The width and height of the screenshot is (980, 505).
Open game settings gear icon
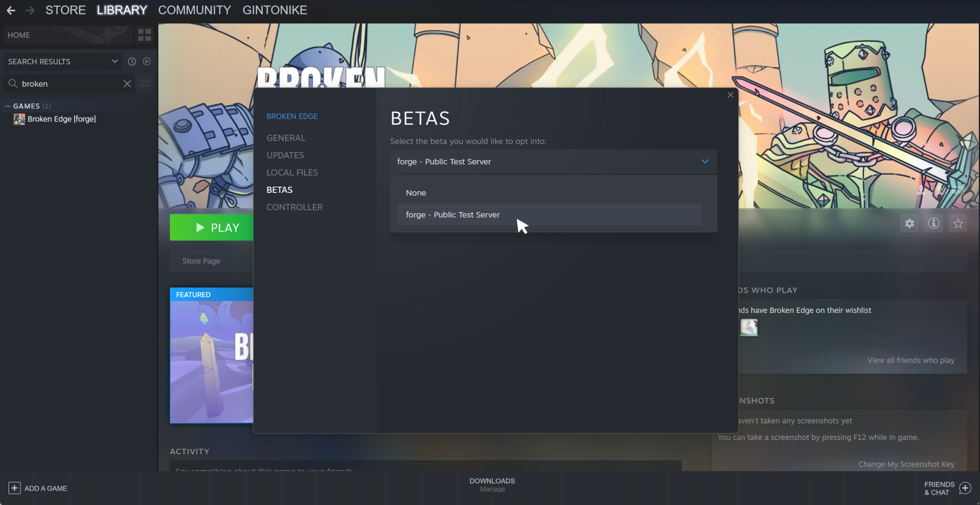point(910,223)
